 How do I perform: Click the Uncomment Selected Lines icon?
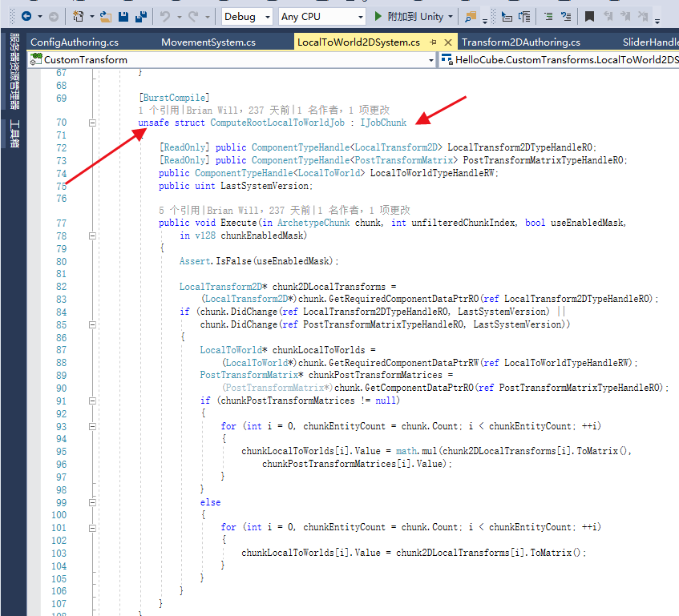click(566, 17)
